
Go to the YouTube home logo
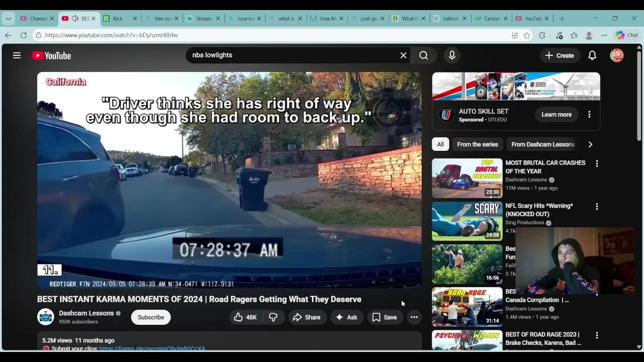(51, 55)
